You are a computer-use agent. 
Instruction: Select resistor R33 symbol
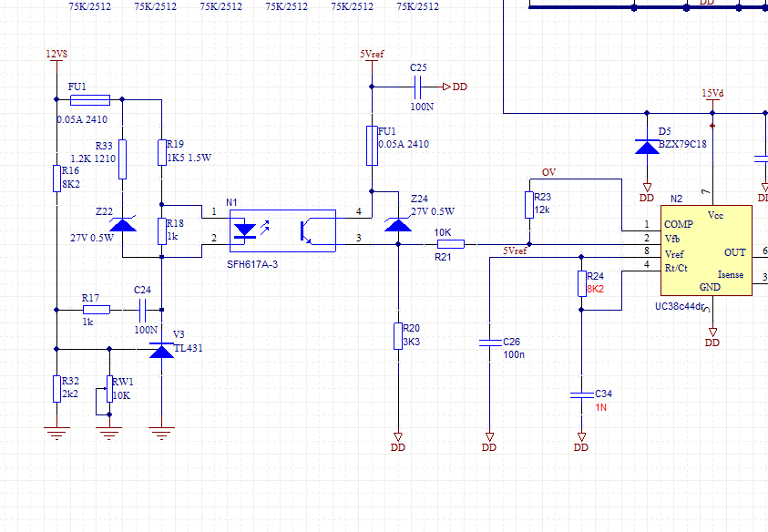[x=122, y=159]
